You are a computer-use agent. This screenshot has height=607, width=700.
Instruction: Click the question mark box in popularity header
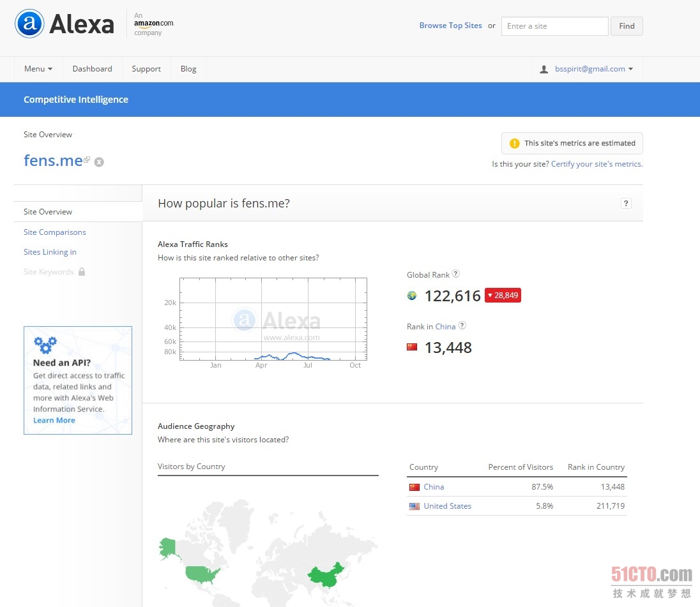tap(626, 203)
